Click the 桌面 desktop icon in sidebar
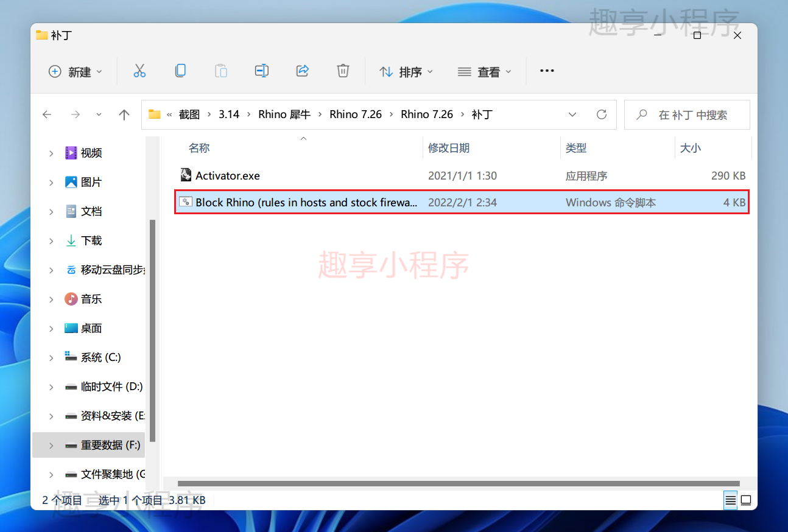788x532 pixels. [x=71, y=328]
